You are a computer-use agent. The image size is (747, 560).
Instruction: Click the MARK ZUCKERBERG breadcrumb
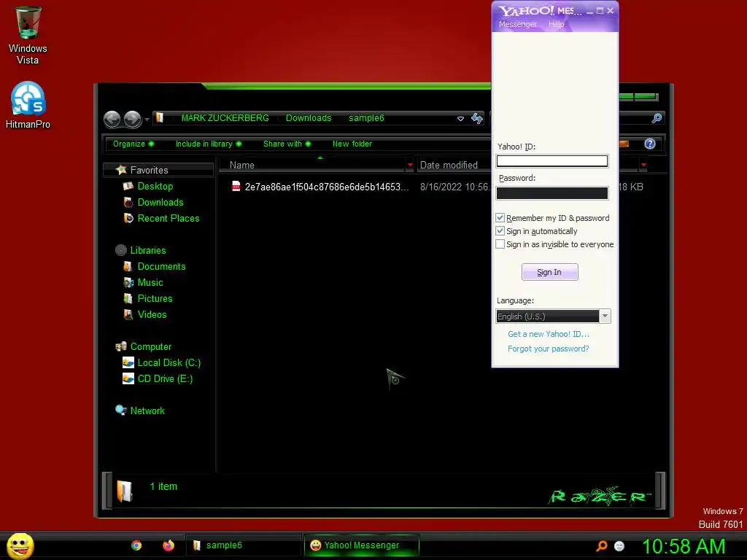tap(225, 118)
